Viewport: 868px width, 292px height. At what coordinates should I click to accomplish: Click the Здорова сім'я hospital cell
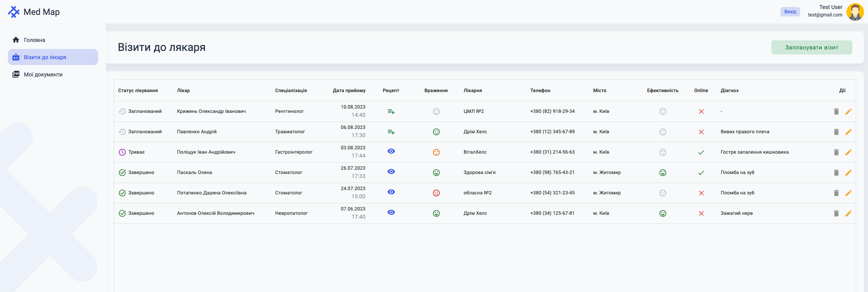tap(479, 172)
